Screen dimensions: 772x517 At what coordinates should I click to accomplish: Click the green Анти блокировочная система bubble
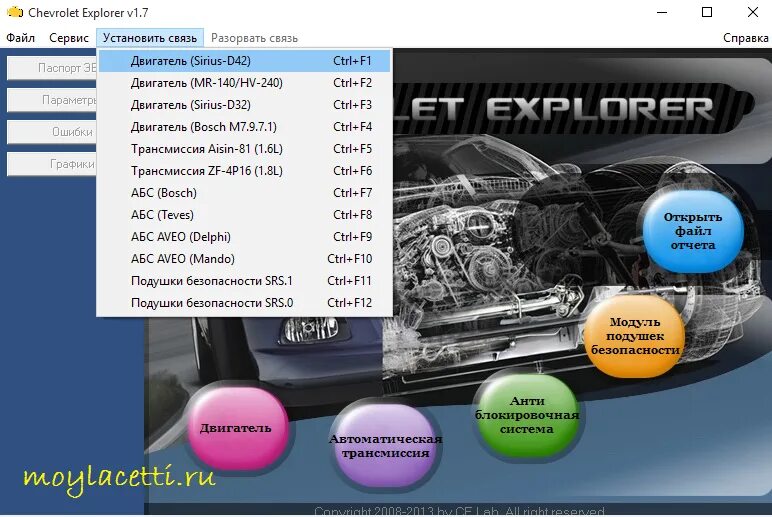[x=527, y=415]
